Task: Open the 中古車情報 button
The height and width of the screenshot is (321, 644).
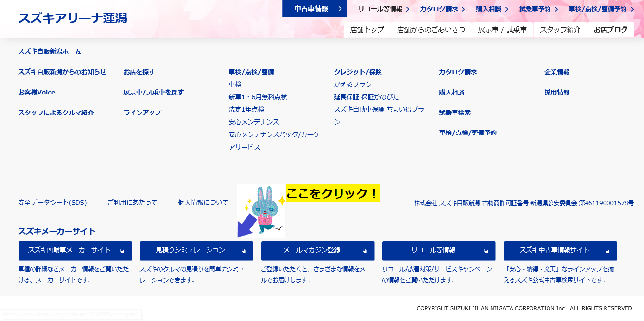Action: 315,9
